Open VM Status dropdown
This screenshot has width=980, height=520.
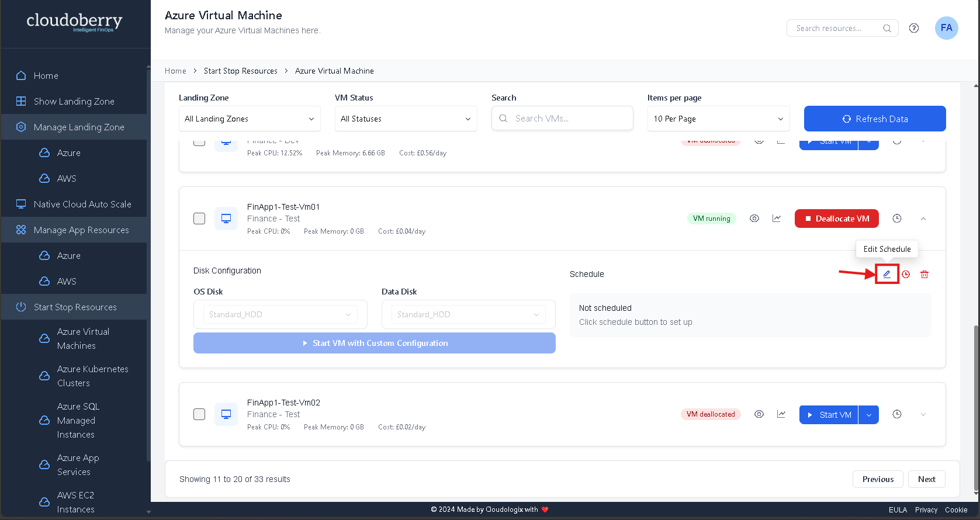tap(406, 119)
